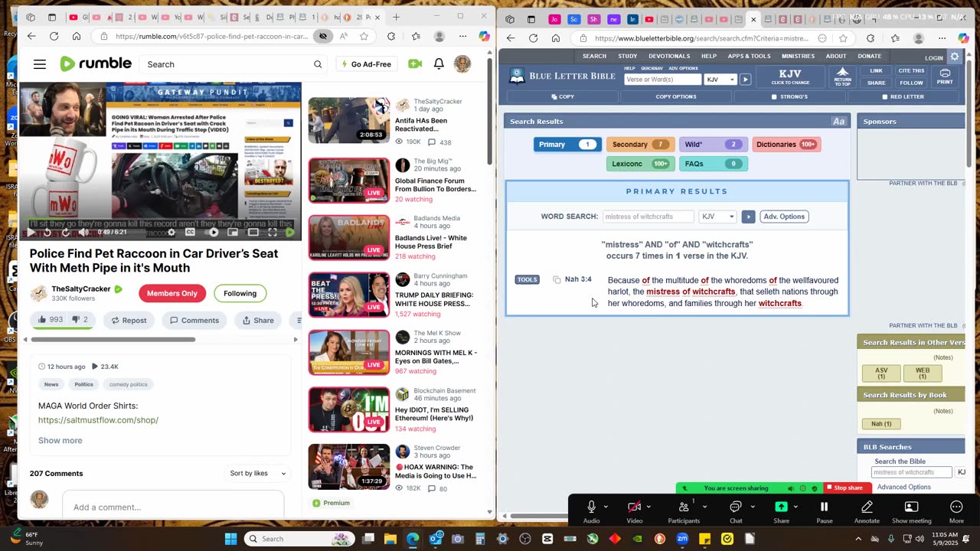This screenshot has height=551, width=980.
Task: Open the DEVOTIONALS menu
Action: [x=669, y=56]
